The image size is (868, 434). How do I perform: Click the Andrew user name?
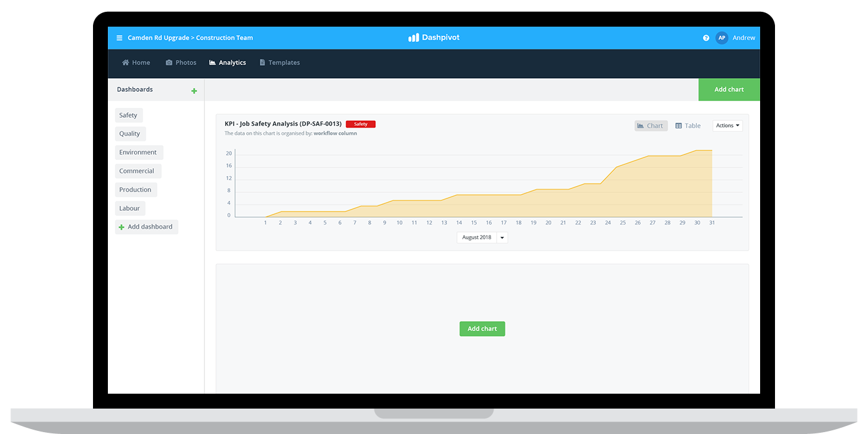744,38
